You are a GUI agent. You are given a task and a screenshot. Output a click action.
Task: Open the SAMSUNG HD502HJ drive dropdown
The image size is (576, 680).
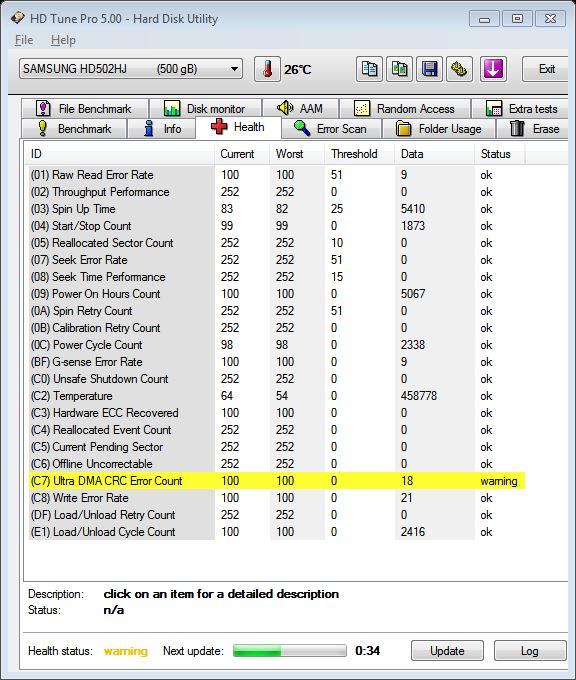pos(131,69)
